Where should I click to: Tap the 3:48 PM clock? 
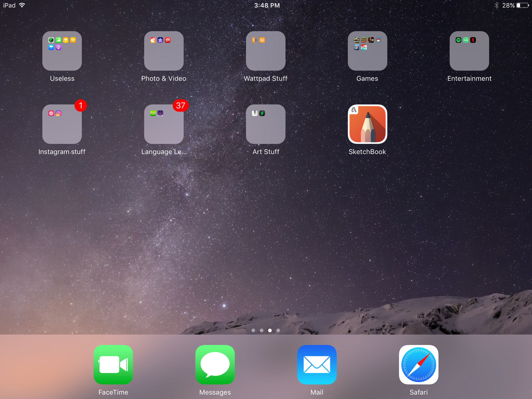267,5
